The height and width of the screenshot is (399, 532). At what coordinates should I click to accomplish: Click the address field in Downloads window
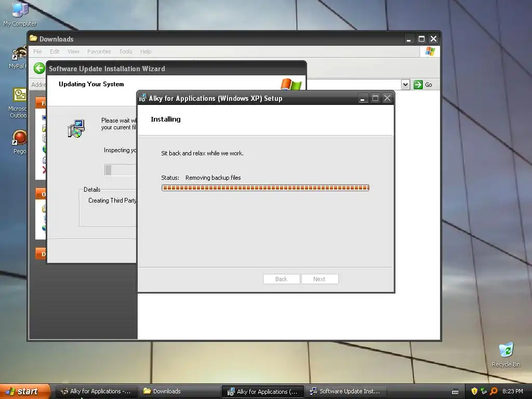point(353,85)
